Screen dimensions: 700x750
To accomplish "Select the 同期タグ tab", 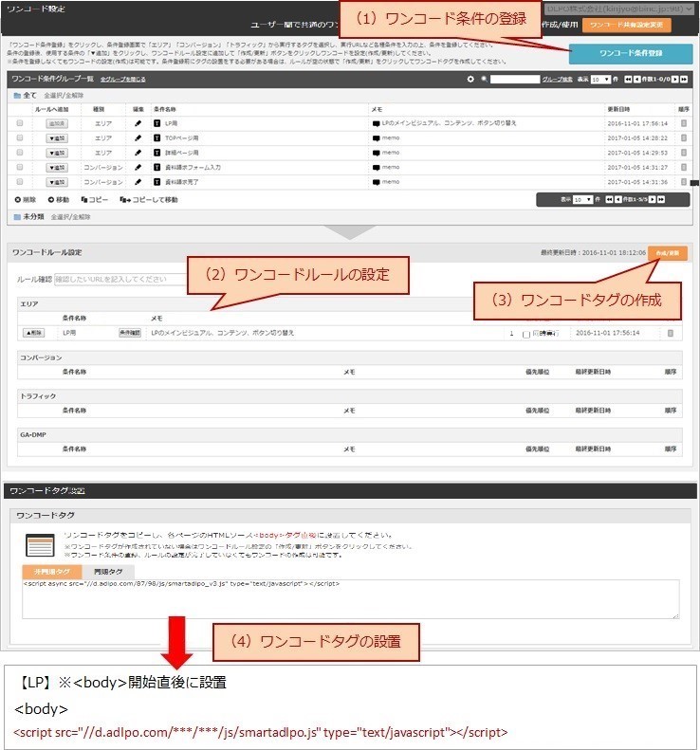I will (x=108, y=572).
